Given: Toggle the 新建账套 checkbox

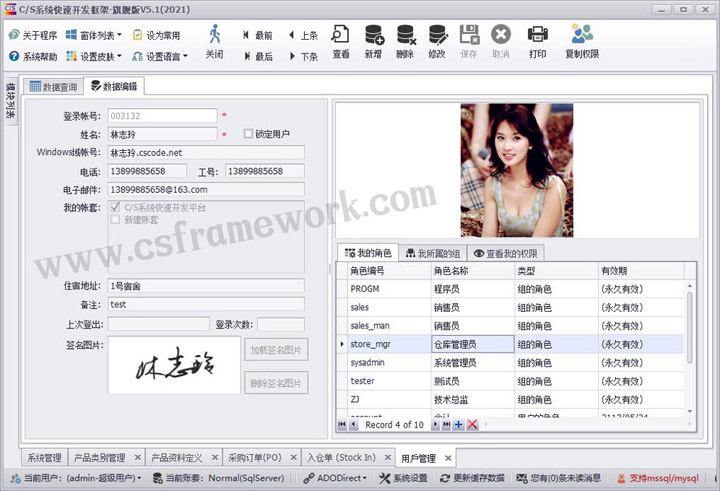Looking at the screenshot, I should (x=116, y=220).
